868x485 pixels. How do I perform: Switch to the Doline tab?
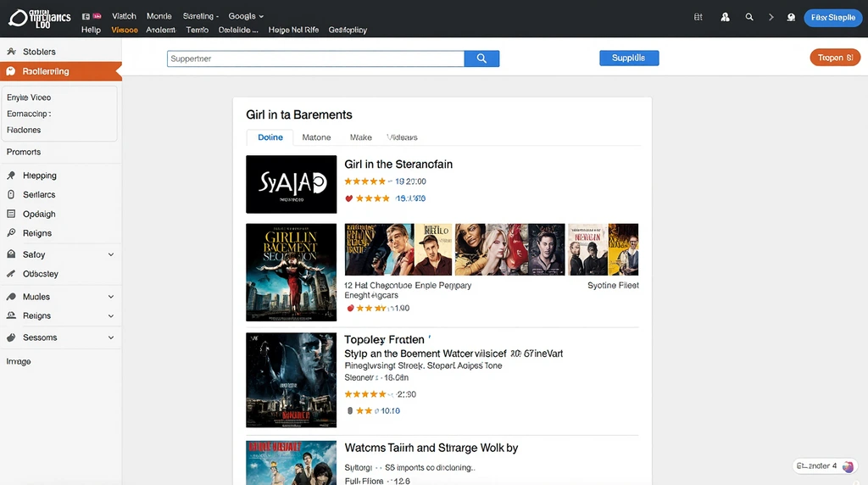point(270,137)
